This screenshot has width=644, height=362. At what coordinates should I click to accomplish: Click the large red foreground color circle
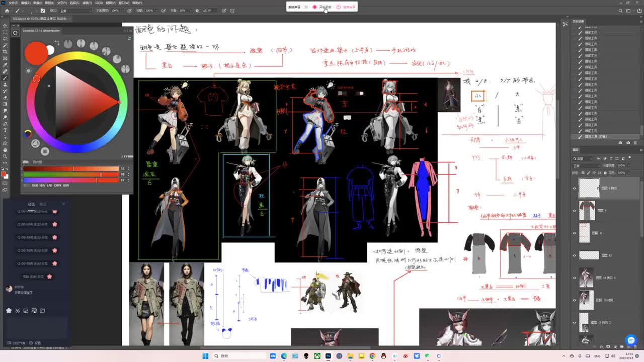pos(36,53)
